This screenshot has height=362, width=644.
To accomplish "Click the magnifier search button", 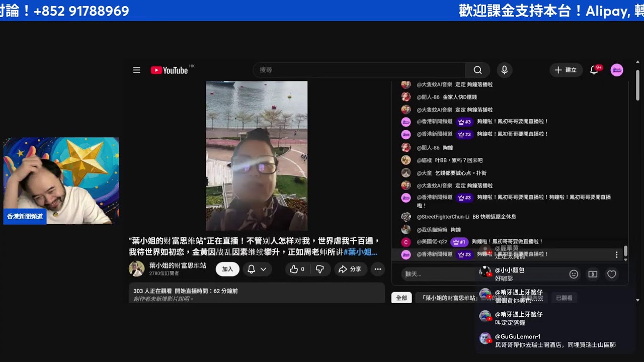I will tap(477, 70).
